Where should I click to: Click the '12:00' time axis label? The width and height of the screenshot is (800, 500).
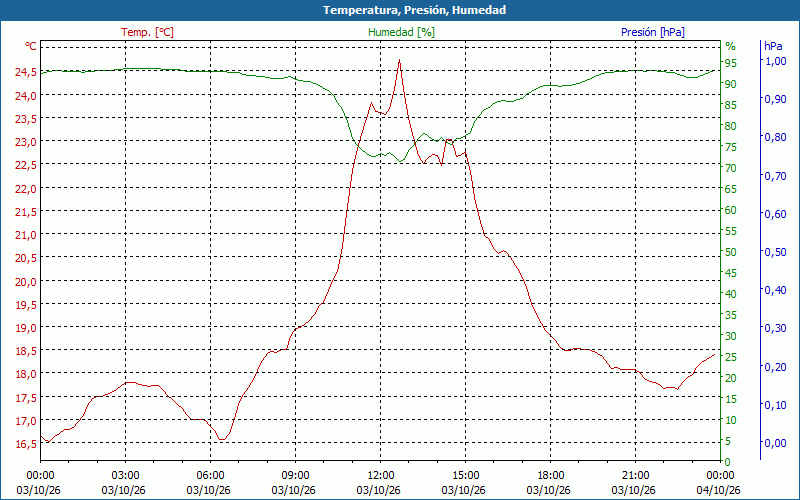[x=381, y=476]
